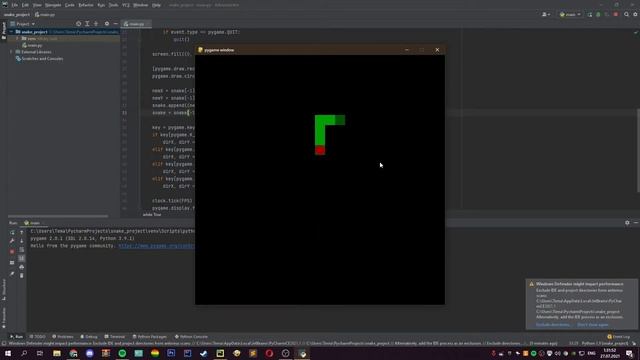Click the Rerun icon in Run panel
The width and height of the screenshot is (640, 360).
click(x=12, y=232)
